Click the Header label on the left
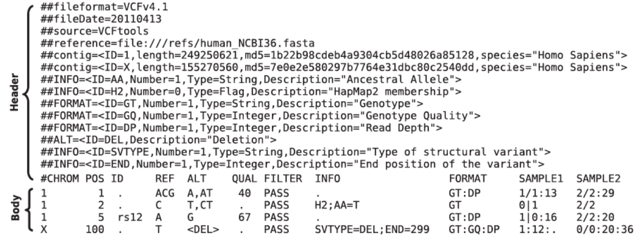The image size is (644, 243). click(15, 92)
